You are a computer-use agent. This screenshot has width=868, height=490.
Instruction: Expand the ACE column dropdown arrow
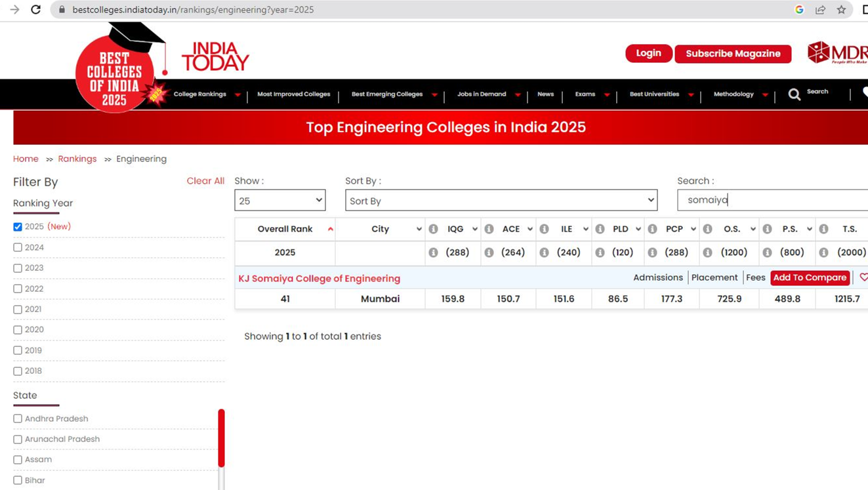[530, 229]
